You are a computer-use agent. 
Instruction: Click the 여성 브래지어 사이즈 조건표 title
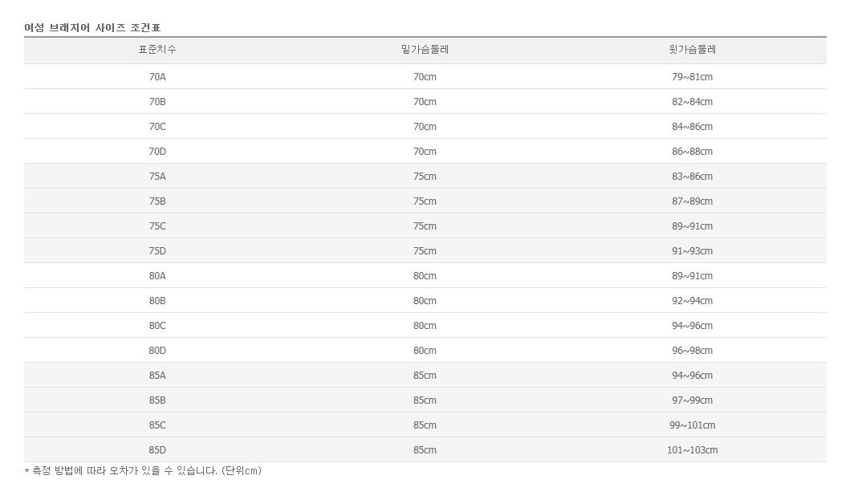[x=92, y=28]
